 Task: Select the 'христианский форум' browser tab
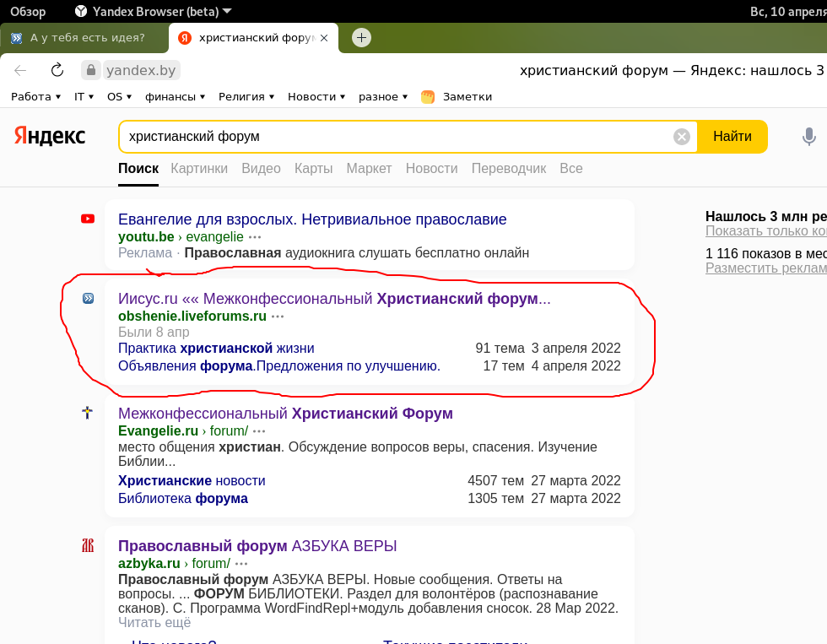253,38
